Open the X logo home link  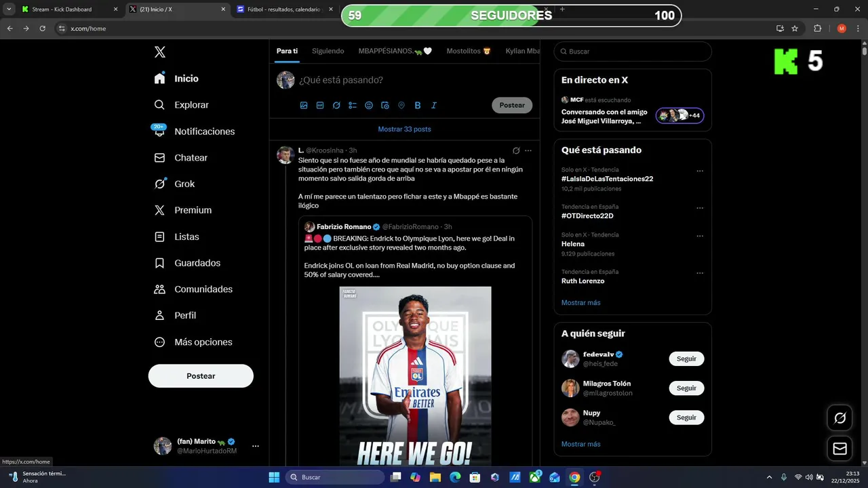pyautogui.click(x=159, y=52)
